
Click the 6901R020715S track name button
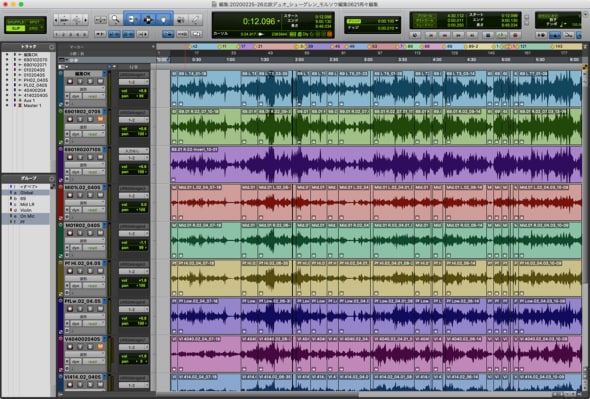[x=83, y=149]
